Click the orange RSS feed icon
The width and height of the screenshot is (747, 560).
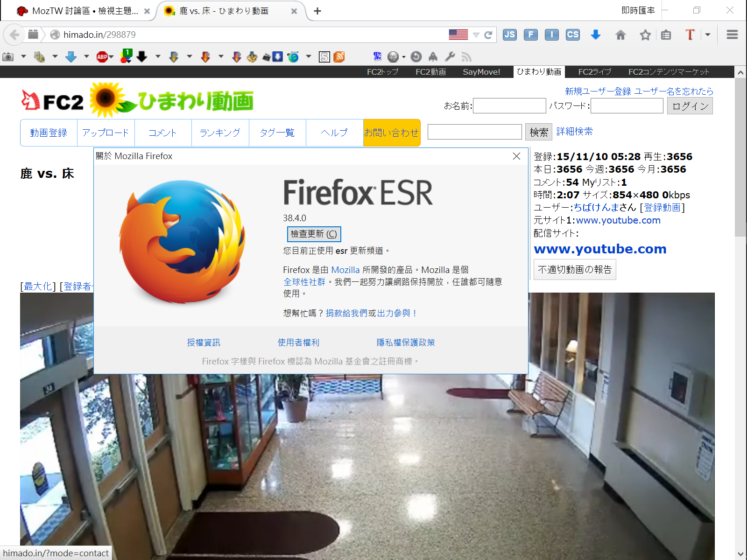coord(339,57)
